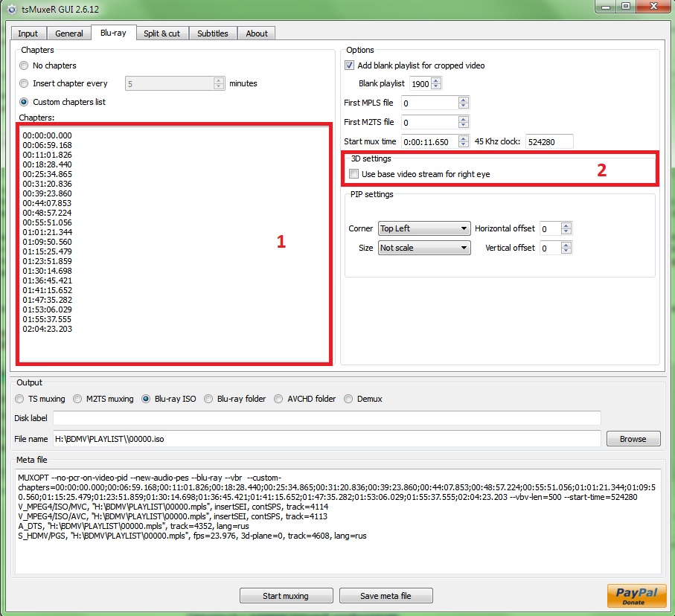Click the Horizontal offset value field

[551, 228]
